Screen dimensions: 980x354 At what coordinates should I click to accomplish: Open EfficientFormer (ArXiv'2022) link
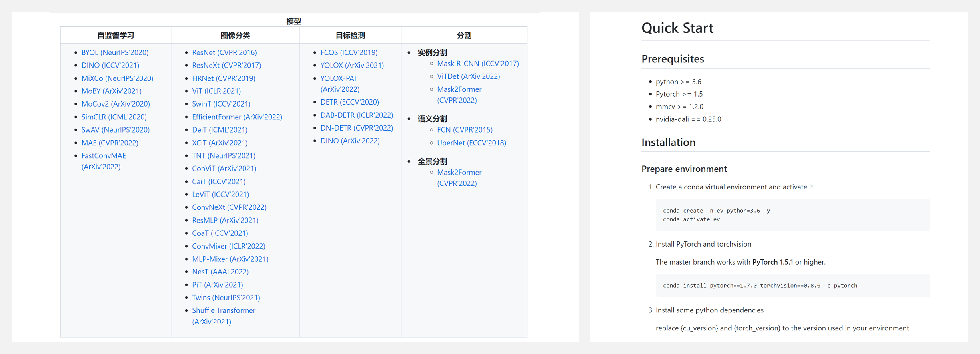click(x=237, y=117)
